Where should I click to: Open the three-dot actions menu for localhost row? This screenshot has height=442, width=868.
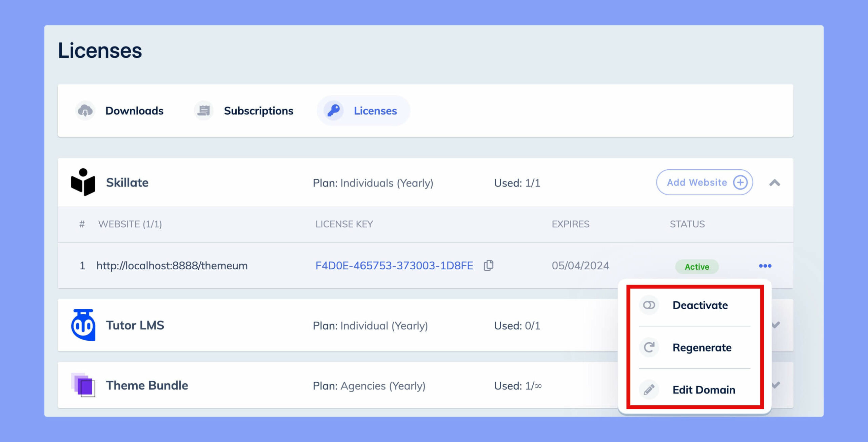[x=765, y=266]
